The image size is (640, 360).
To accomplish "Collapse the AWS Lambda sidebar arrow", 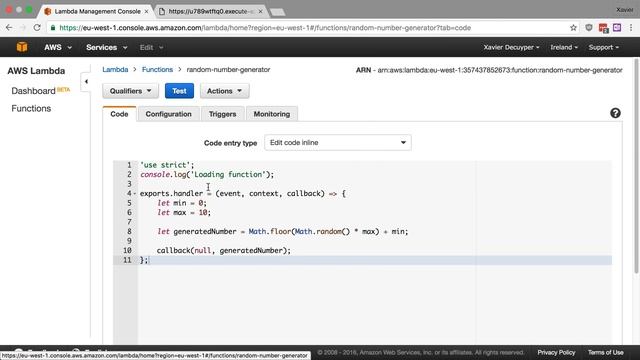I will (x=86, y=82).
